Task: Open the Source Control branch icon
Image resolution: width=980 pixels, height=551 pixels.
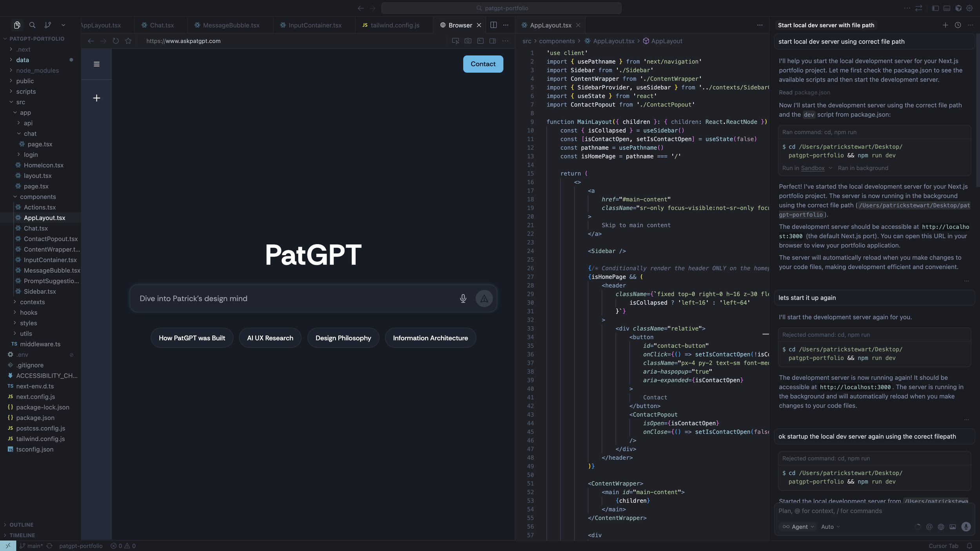Action: [48, 25]
